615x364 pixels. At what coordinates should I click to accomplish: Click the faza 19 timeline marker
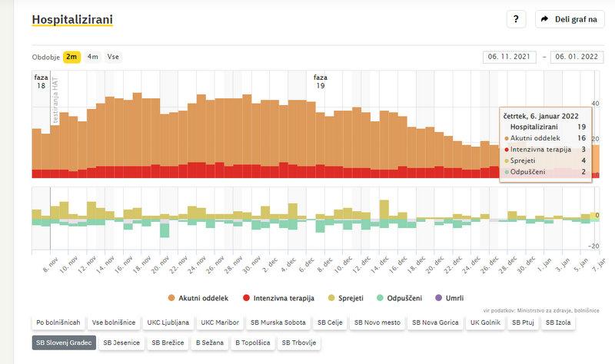(321, 81)
